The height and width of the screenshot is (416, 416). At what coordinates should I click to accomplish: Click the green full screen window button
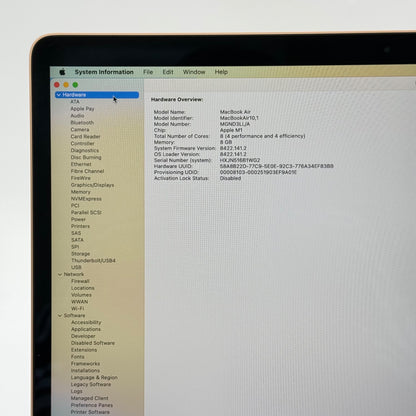(x=75, y=85)
